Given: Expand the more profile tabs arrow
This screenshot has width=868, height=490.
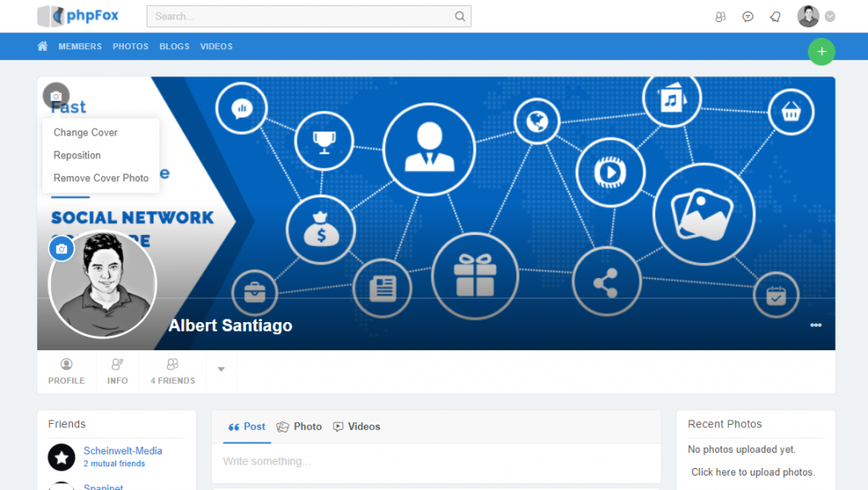Looking at the screenshot, I should point(221,369).
